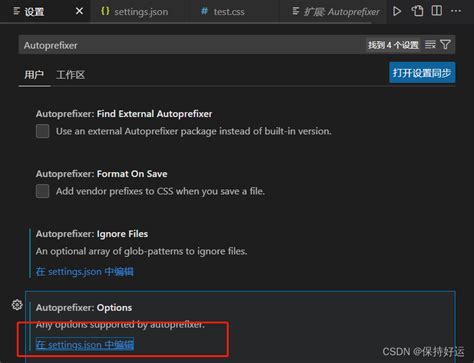The image size is (474, 363).
Task: Select the 工作区 settings scope
Action: (x=71, y=75)
